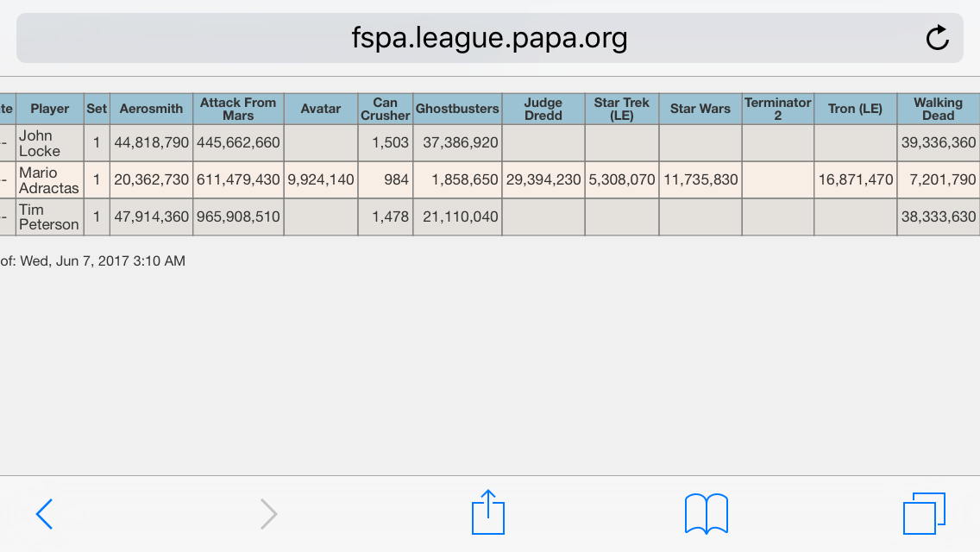Select the Walking Dead column header
This screenshot has width=980, height=552.
point(938,109)
